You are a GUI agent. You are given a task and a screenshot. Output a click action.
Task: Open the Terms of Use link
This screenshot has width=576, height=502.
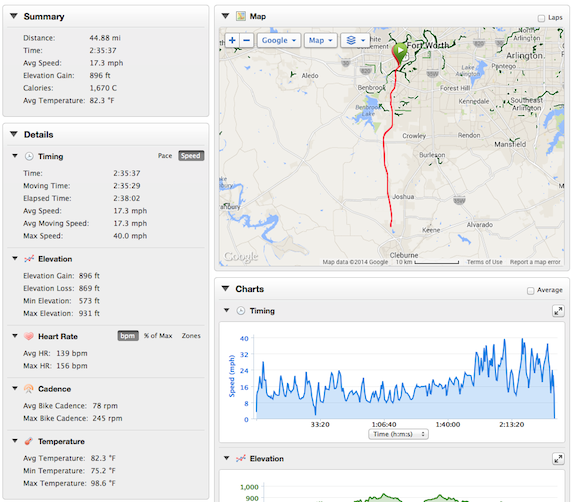click(x=485, y=262)
